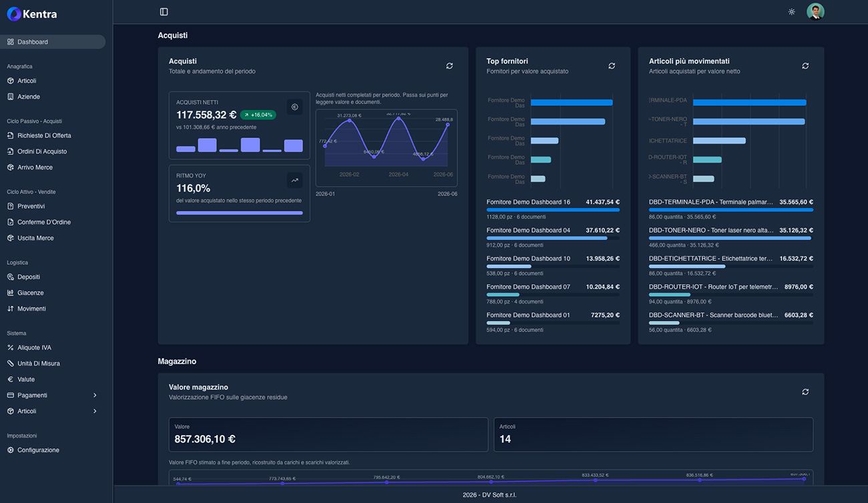The width and height of the screenshot is (868, 503).
Task: Open Fornitore Demo Dashboard 10 row
Action: point(553,266)
